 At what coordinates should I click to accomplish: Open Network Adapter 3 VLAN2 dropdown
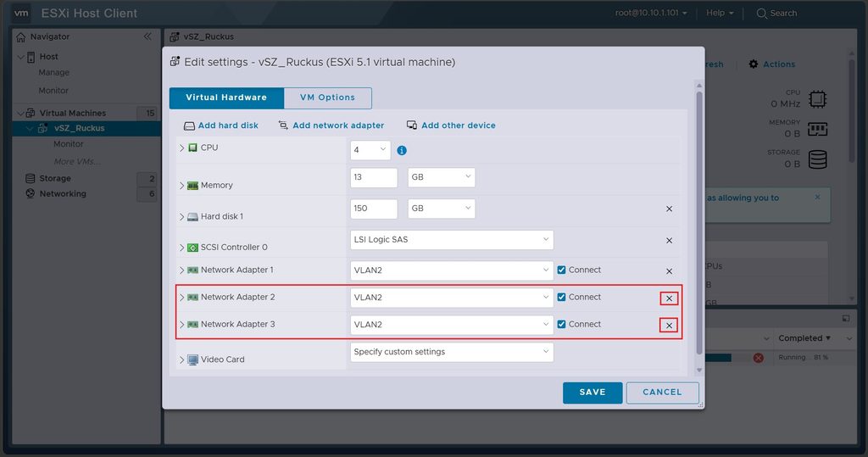coord(452,325)
